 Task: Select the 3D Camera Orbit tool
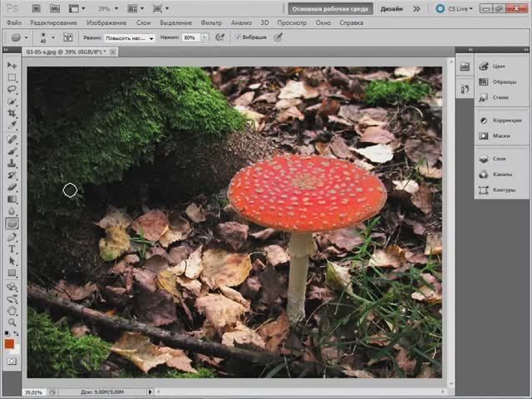point(12,299)
